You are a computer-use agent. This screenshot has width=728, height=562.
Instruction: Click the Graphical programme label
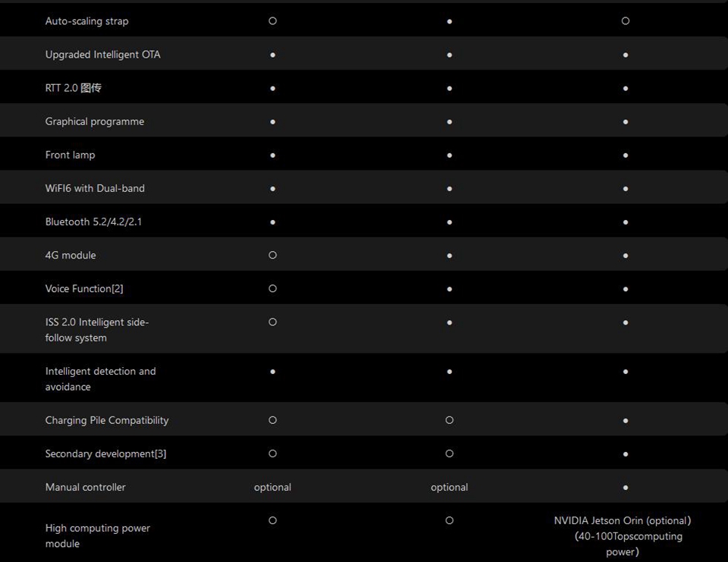tap(94, 121)
